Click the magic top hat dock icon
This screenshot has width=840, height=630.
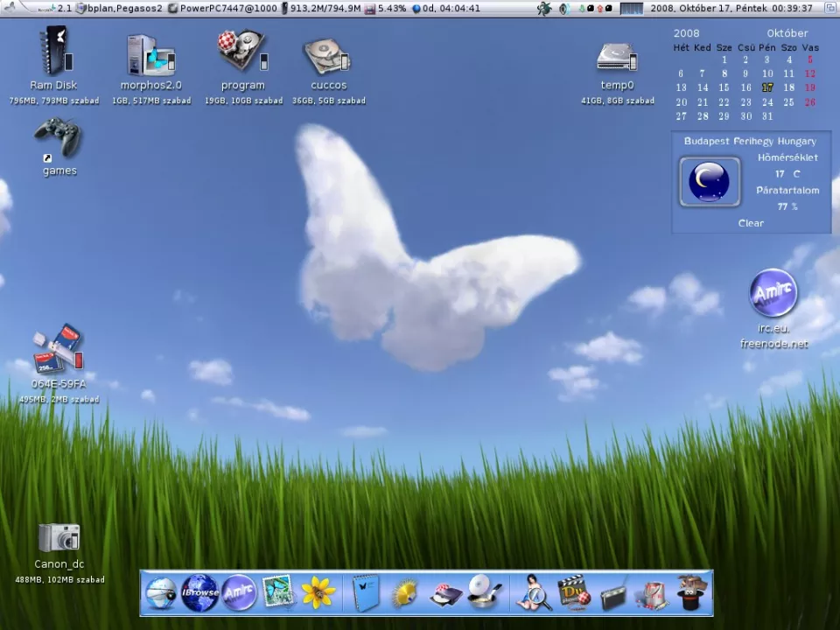(x=691, y=592)
